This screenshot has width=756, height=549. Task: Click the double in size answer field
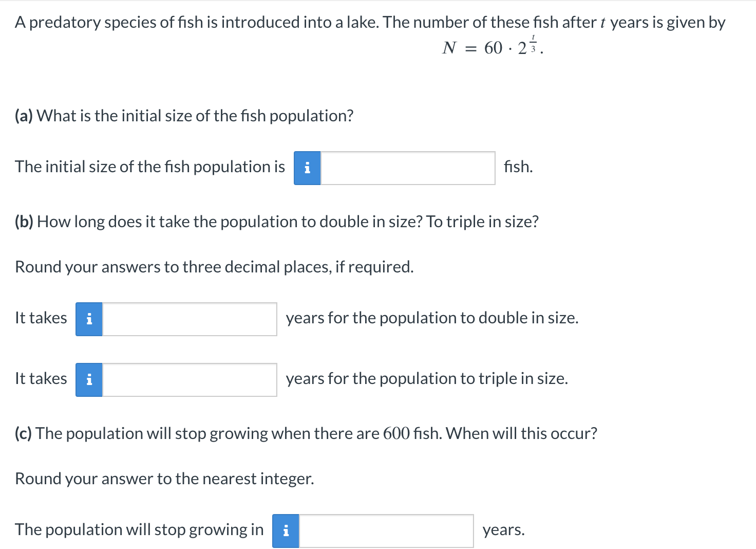(x=190, y=319)
